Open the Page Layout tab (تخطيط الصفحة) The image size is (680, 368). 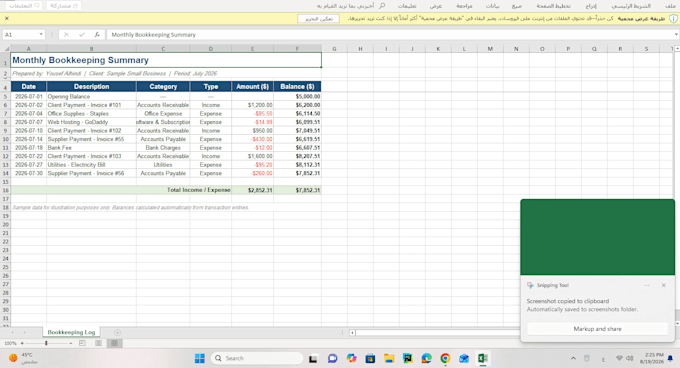point(553,6)
